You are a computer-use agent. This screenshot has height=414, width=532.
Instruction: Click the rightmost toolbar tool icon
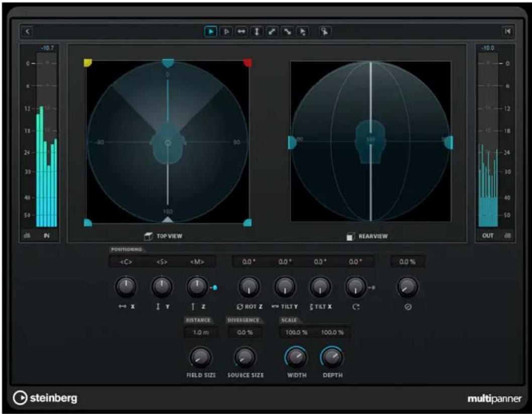coord(325,32)
